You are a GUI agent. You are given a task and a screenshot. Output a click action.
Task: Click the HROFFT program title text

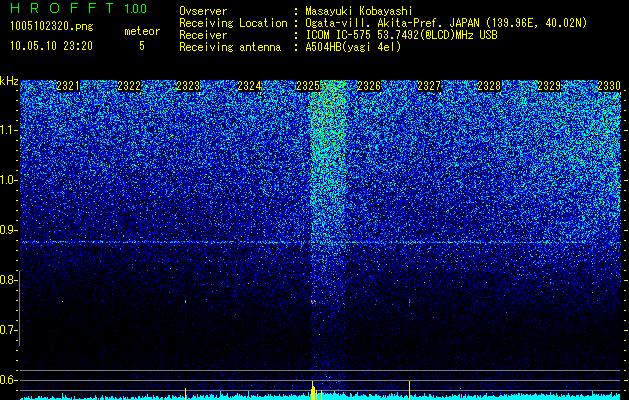coord(62,8)
